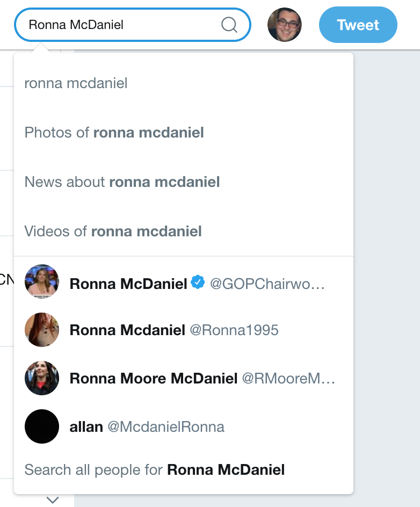Focus the Ronna McDaniel search field
Image resolution: width=420 pixels, height=507 pixels.
[x=133, y=25]
